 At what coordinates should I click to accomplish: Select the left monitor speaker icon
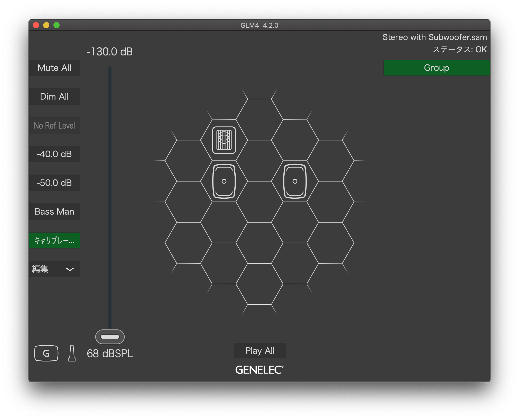click(224, 180)
